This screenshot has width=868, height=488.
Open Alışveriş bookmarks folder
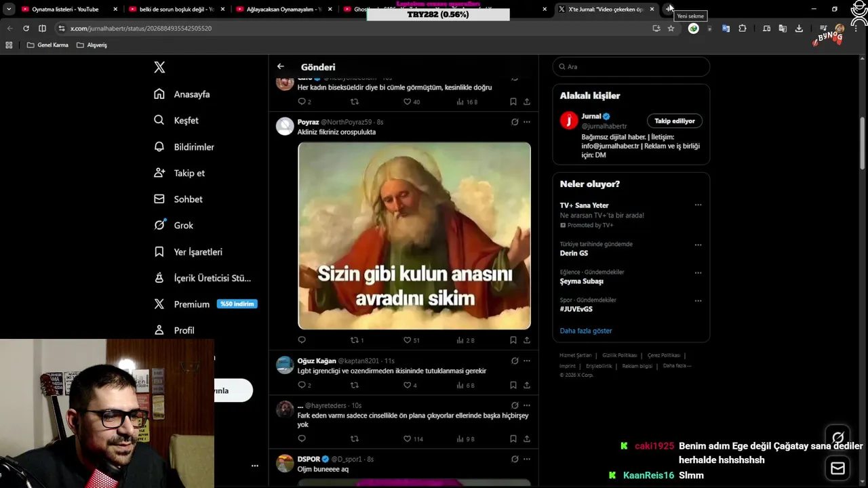click(x=92, y=45)
